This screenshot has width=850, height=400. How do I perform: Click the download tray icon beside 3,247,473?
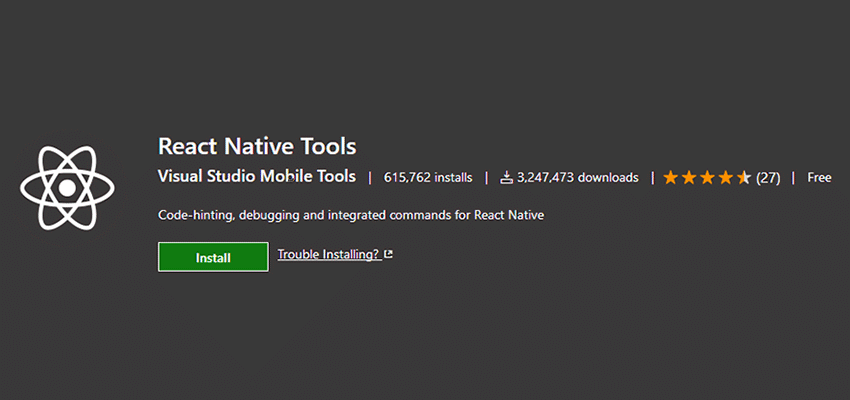click(x=506, y=178)
